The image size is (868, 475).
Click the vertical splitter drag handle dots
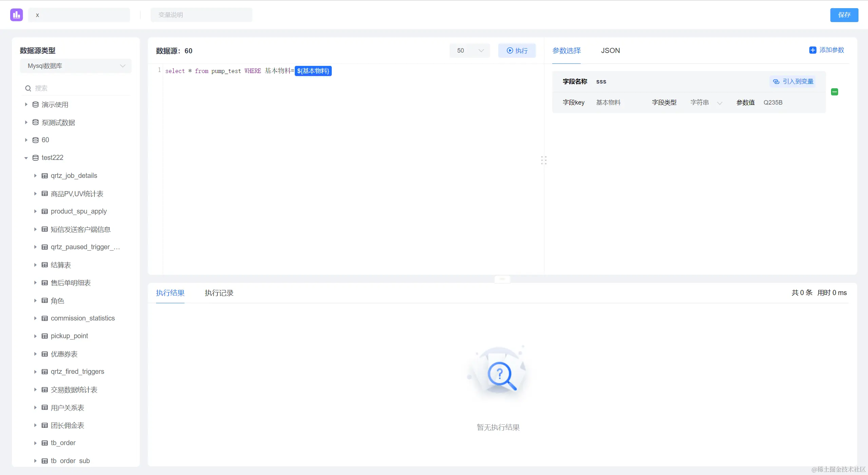point(543,160)
